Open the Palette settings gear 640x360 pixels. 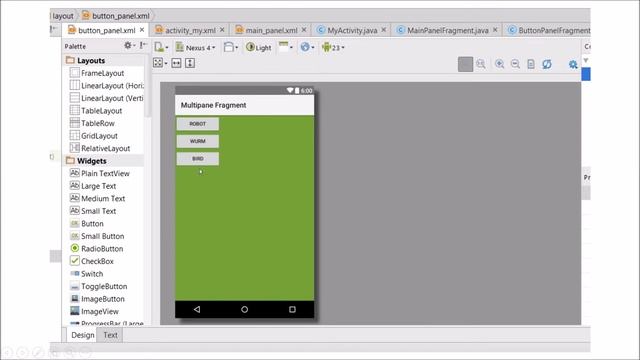pos(129,46)
